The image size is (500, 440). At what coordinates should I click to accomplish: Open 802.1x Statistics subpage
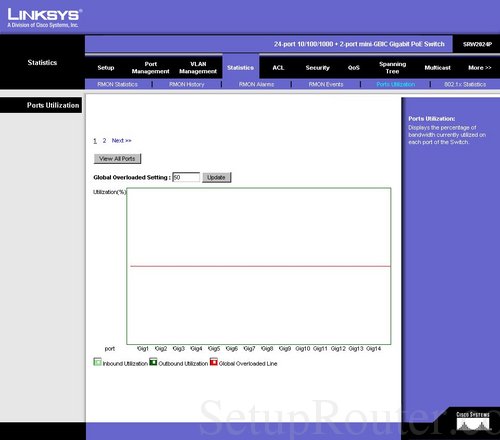click(x=465, y=84)
